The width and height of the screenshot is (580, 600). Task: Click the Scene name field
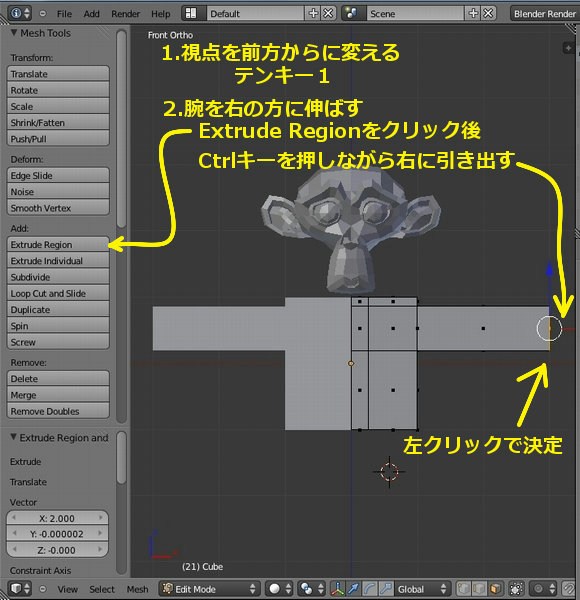click(415, 13)
